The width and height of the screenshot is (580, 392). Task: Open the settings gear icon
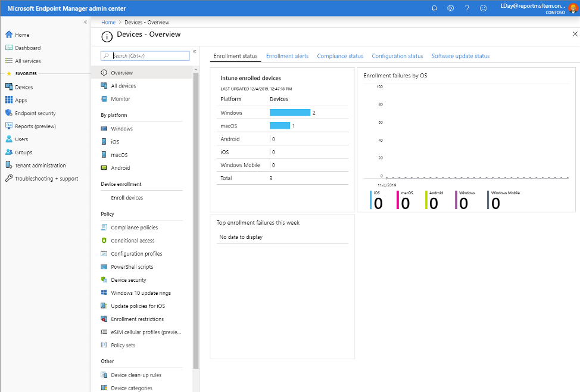coord(451,8)
